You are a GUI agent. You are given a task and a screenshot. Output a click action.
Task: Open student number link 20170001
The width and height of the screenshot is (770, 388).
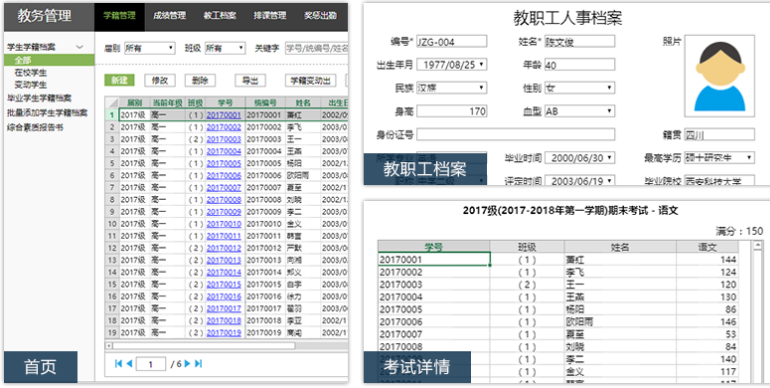pyautogui.click(x=224, y=115)
